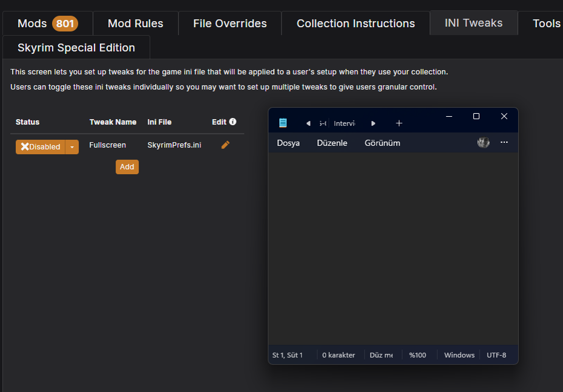This screenshot has height=392, width=563.
Task: Click the %100 zoom indicator in the status bar
Action: click(x=417, y=354)
